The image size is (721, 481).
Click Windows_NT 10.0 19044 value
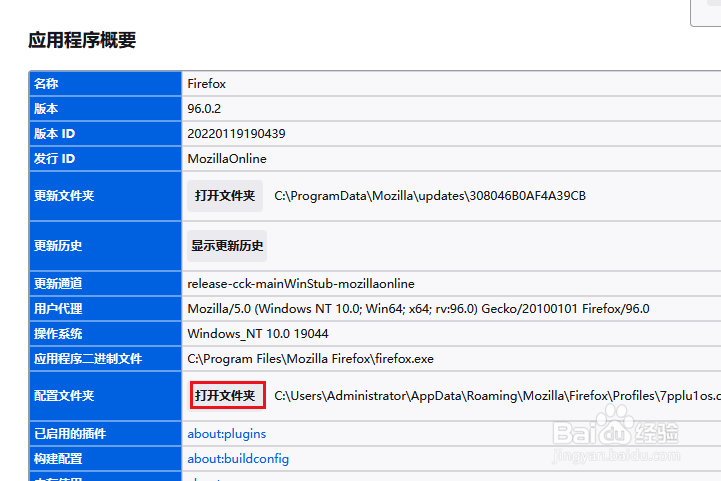pyautogui.click(x=258, y=334)
